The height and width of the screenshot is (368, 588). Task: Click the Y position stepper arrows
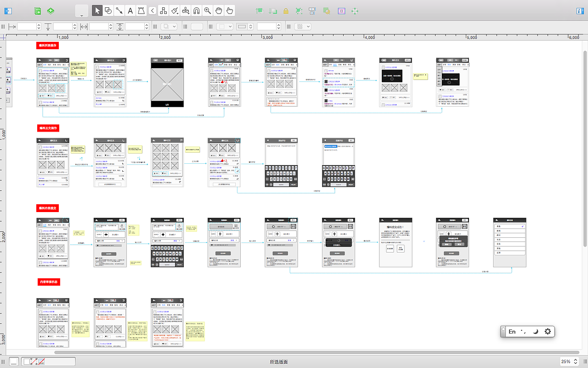coord(75,27)
